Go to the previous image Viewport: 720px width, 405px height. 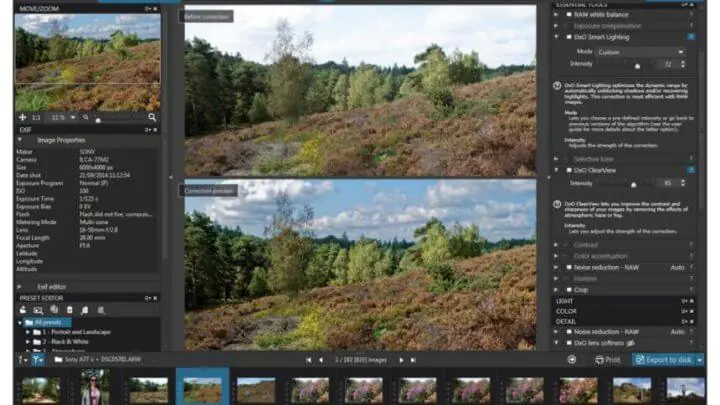click(x=321, y=360)
